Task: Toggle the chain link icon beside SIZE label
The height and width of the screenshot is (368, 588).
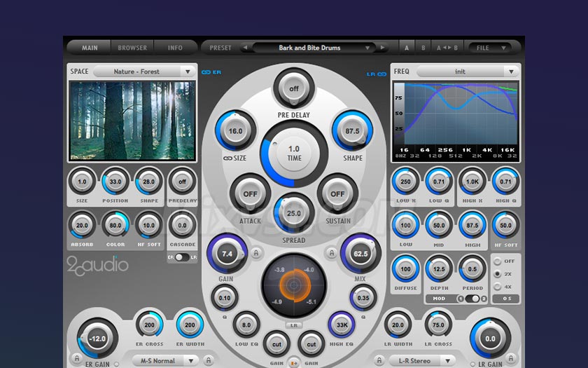Action: point(227,158)
